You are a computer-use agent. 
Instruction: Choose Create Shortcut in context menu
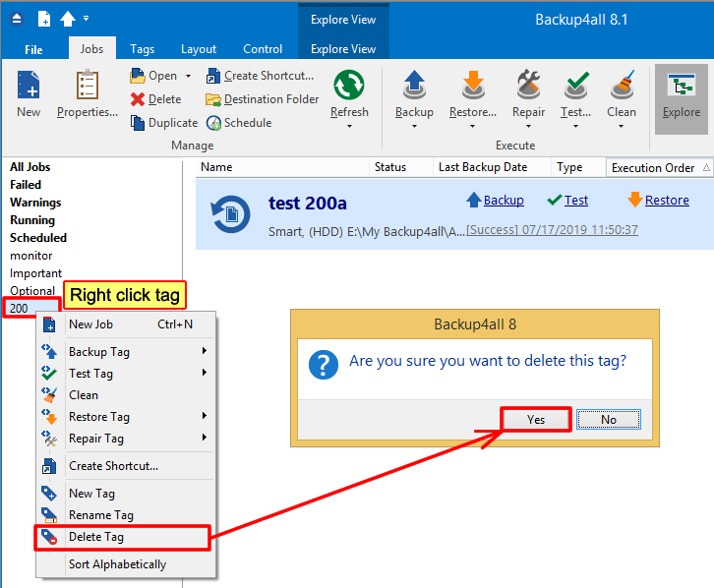click(126, 466)
